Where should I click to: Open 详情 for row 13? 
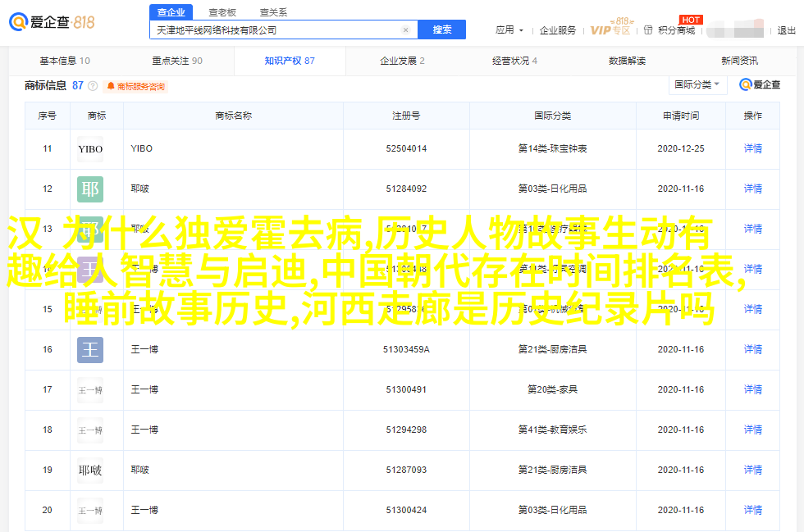click(x=753, y=229)
